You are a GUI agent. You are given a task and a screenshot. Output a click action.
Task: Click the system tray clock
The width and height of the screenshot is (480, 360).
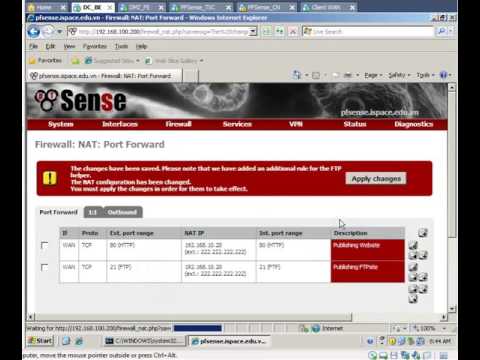pyautogui.click(x=440, y=341)
